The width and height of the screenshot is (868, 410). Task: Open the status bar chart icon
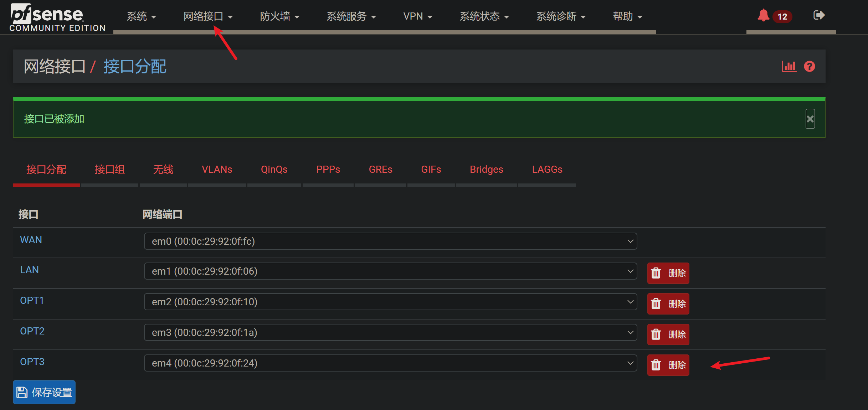click(x=789, y=67)
